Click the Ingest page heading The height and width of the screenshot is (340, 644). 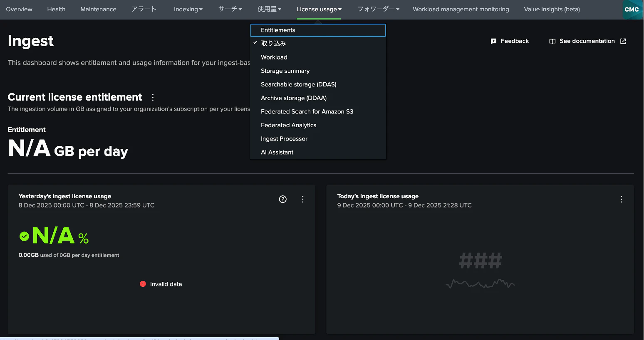(31, 41)
